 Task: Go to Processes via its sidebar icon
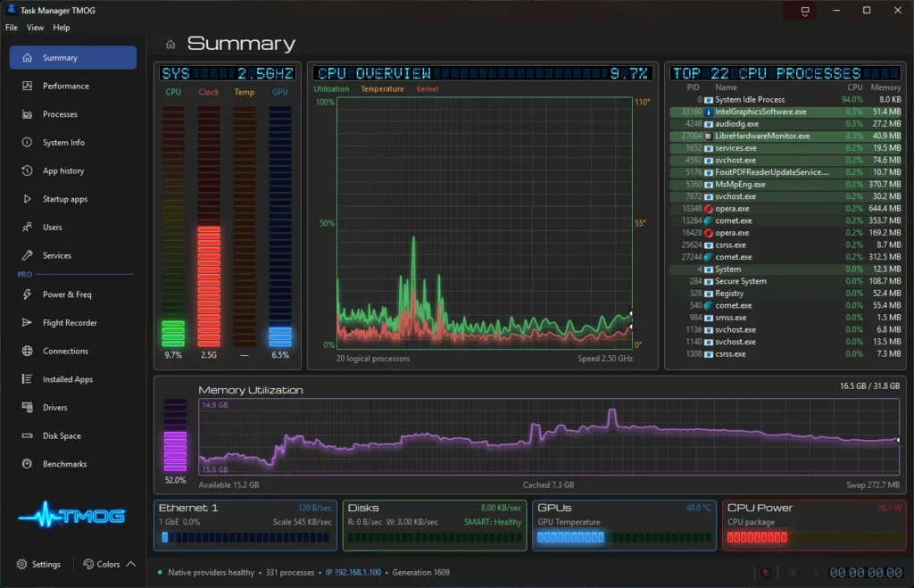[x=27, y=114]
